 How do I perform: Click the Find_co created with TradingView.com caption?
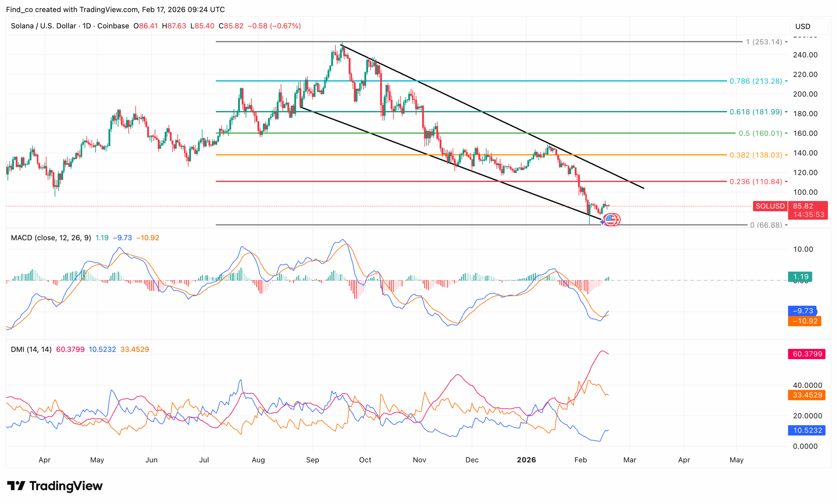115,9
